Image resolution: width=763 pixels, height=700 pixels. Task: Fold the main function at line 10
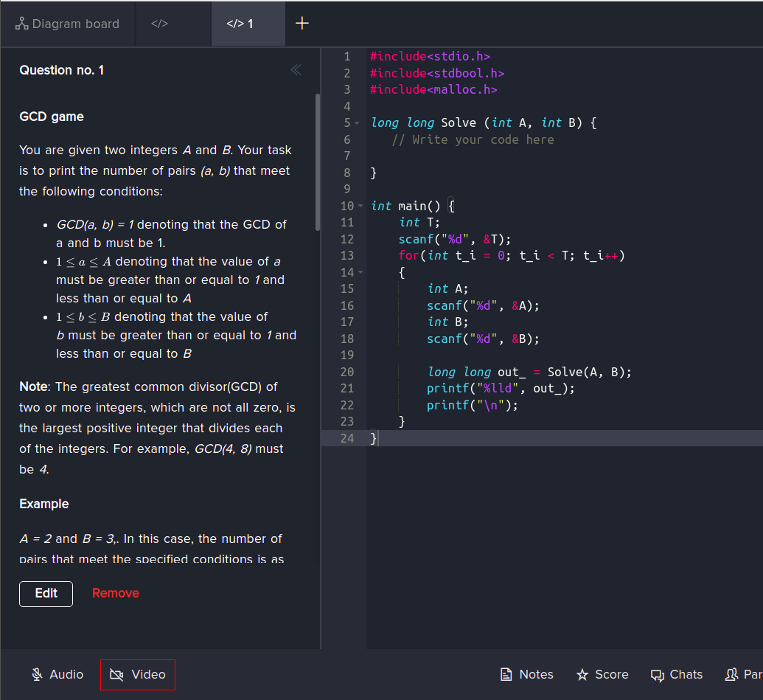(x=360, y=207)
